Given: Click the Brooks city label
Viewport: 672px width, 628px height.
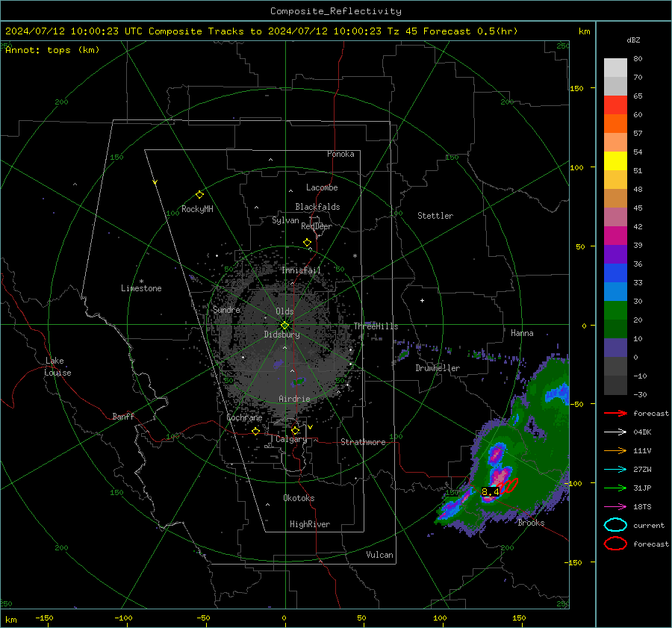Looking at the screenshot, I should [531, 523].
